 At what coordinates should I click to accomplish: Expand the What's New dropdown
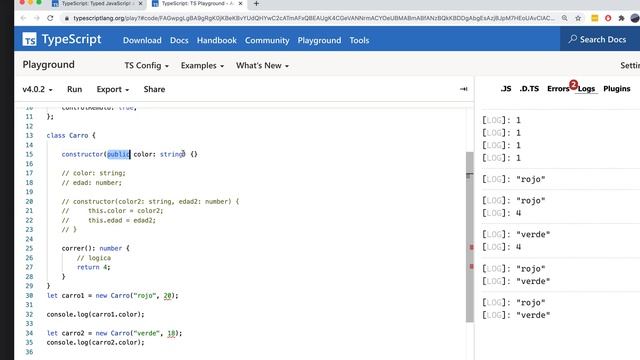[x=262, y=66]
